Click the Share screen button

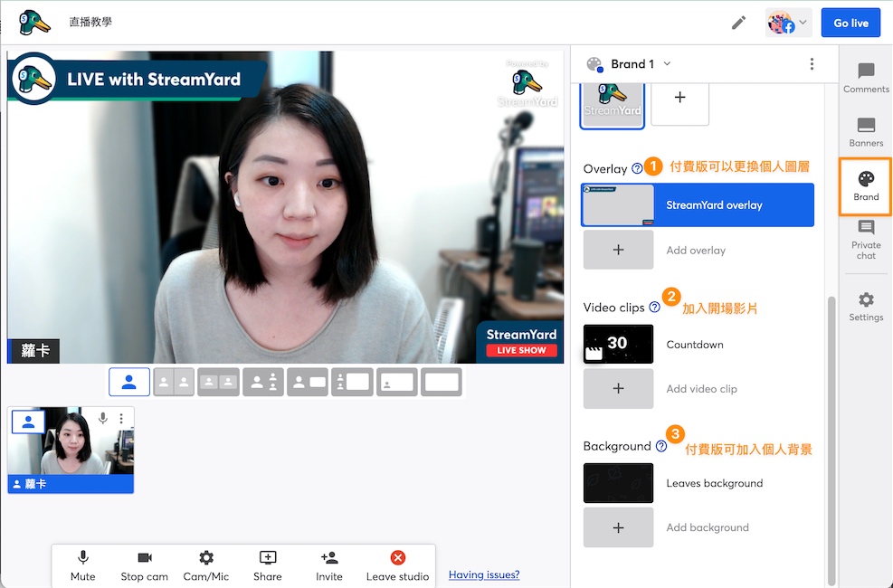point(267,565)
